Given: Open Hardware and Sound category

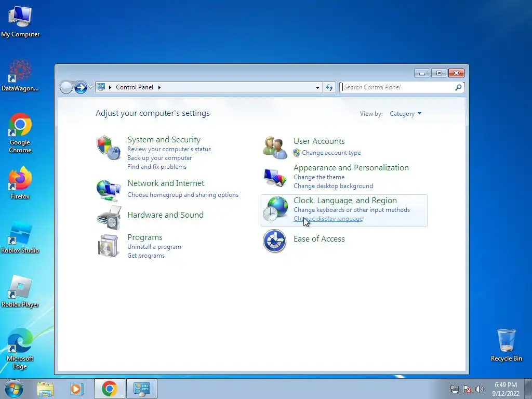Looking at the screenshot, I should pos(165,215).
